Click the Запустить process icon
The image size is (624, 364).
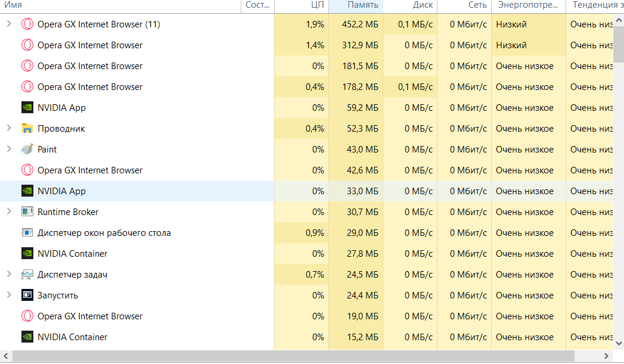pos(27,295)
